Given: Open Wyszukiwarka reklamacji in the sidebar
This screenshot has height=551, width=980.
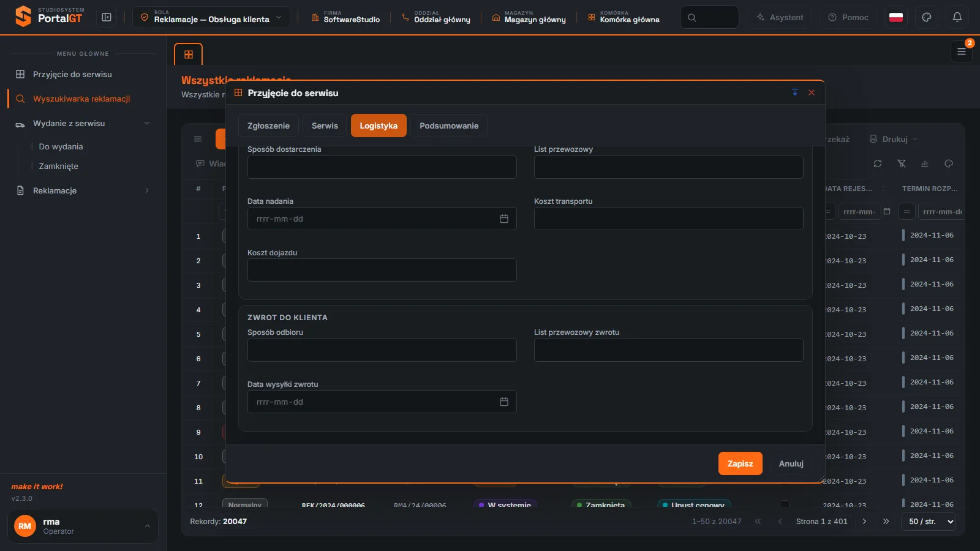Looking at the screenshot, I should (83, 99).
